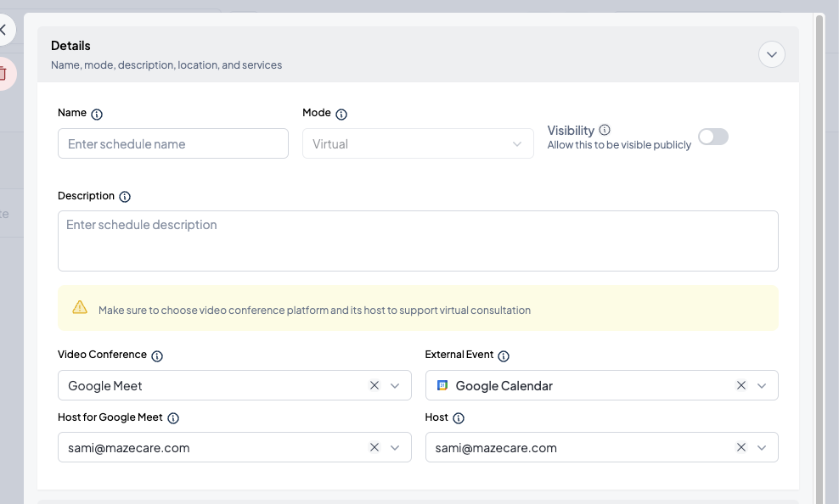The width and height of the screenshot is (839, 504).
Task: Click the 'Name, mode, description, location, and services' subtitle
Action: pos(166,65)
